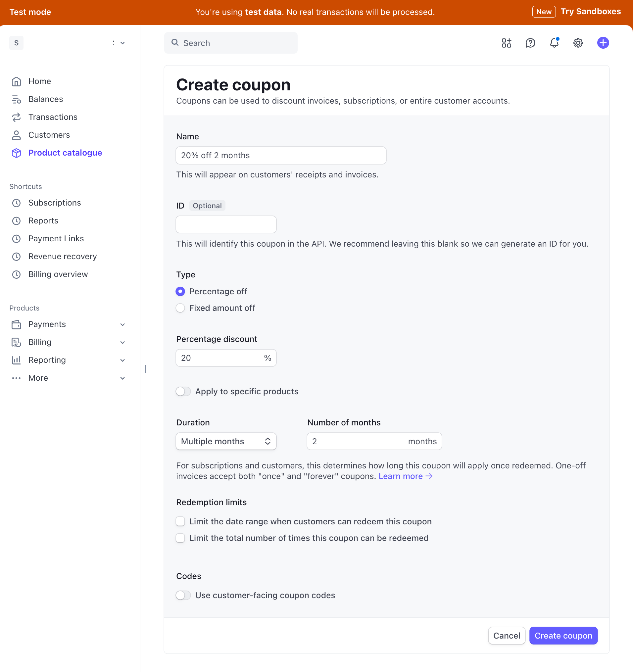Click the Customers person icon

16,135
